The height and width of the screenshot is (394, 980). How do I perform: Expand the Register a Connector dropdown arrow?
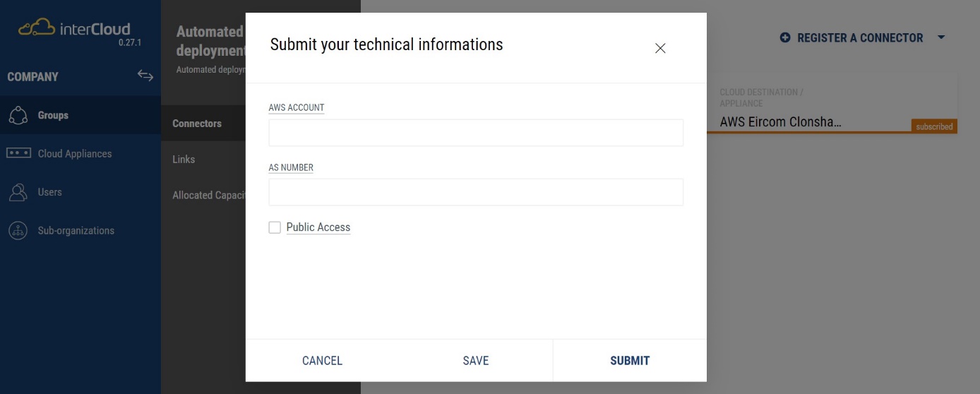pyautogui.click(x=941, y=37)
